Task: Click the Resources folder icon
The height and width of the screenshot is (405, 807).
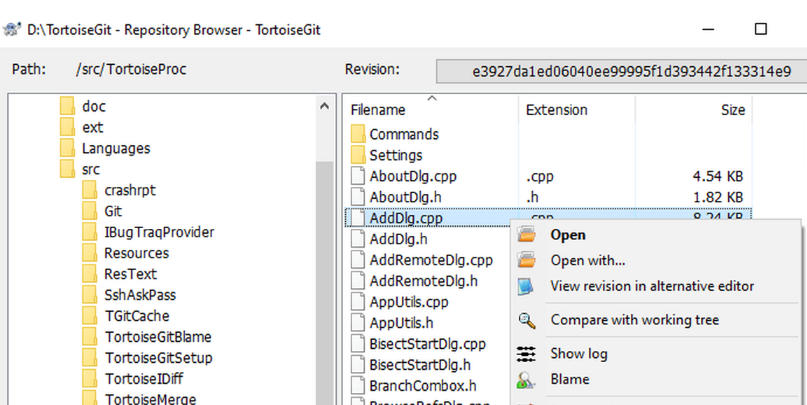Action: click(x=90, y=253)
